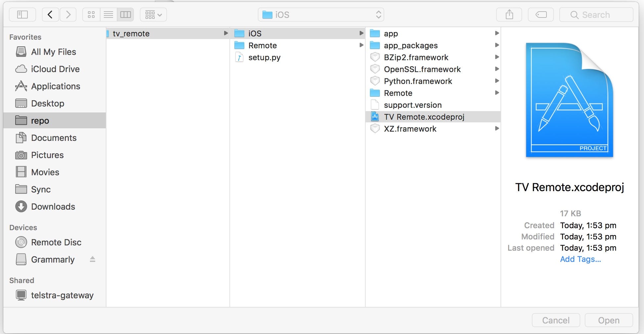The image size is (644, 334).
Task: Click the Open button
Action: tap(609, 320)
